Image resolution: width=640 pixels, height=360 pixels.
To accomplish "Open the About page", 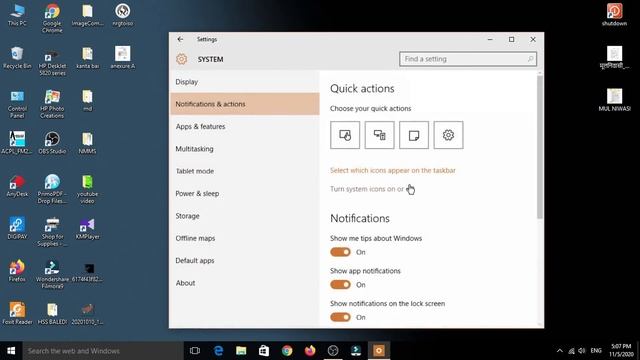I will (x=244, y=283).
